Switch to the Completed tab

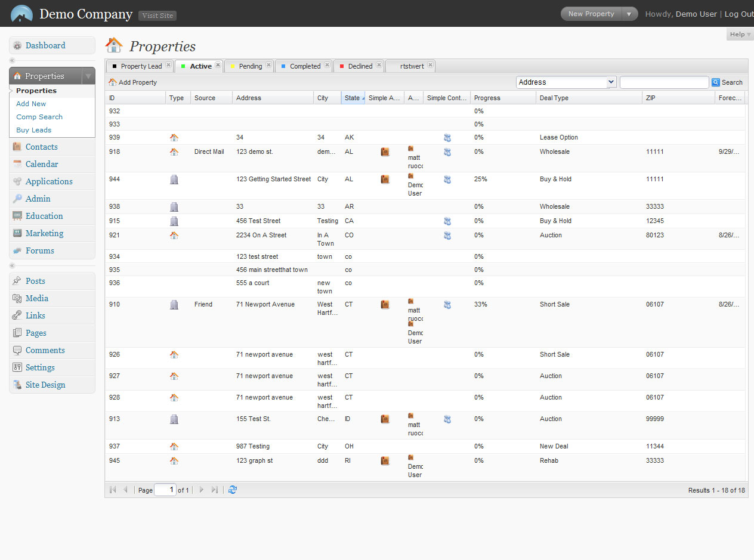click(x=305, y=66)
